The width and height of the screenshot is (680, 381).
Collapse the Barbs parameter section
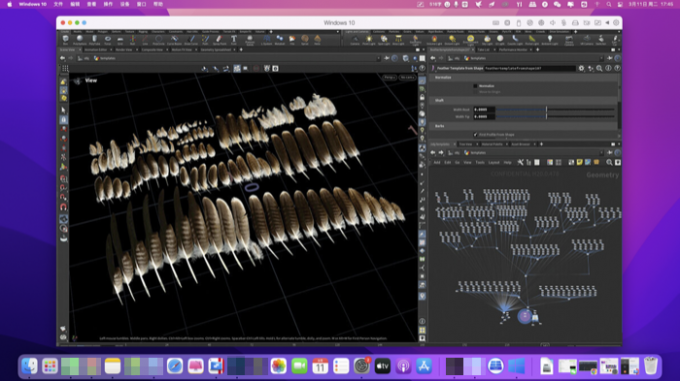click(439, 126)
